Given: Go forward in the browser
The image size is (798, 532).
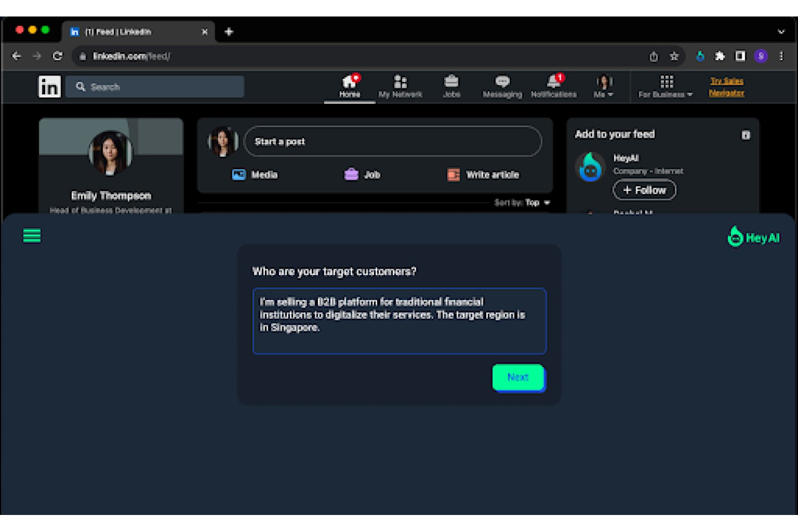Looking at the screenshot, I should click(37, 56).
